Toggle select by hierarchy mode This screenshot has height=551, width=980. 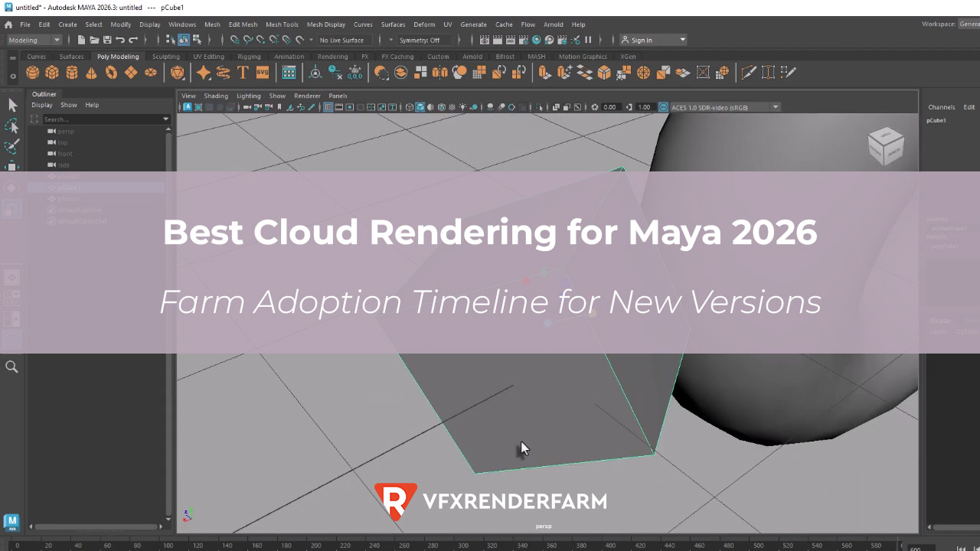[x=171, y=40]
